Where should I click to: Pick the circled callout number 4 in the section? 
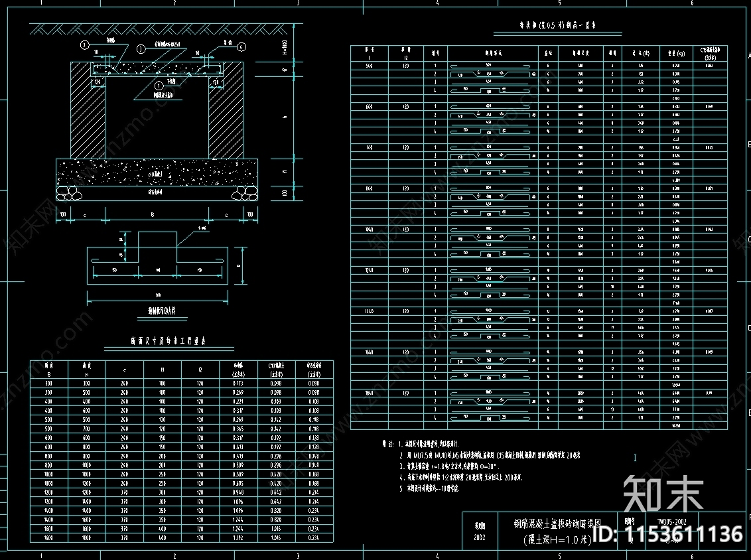241,46
